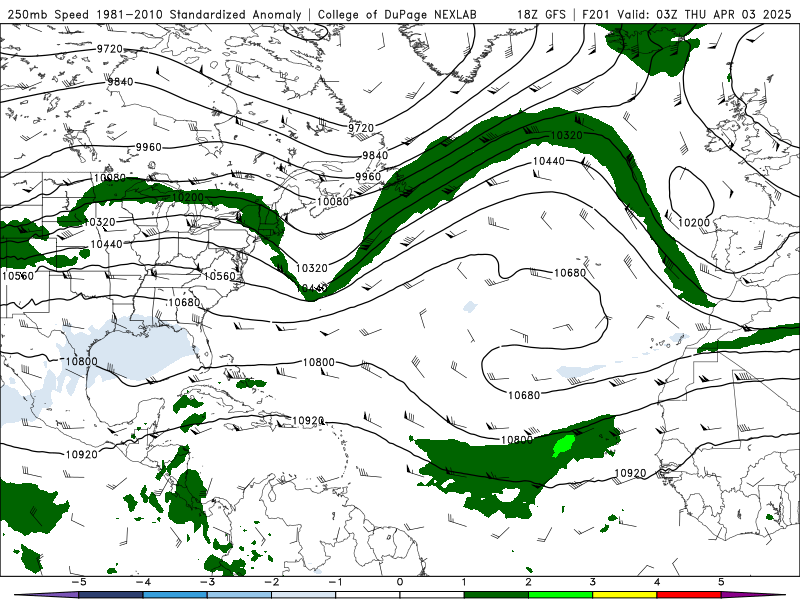The image size is (800, 600).
Task: Select the purple above-5 colorbar arrow end
Action: click(753, 595)
